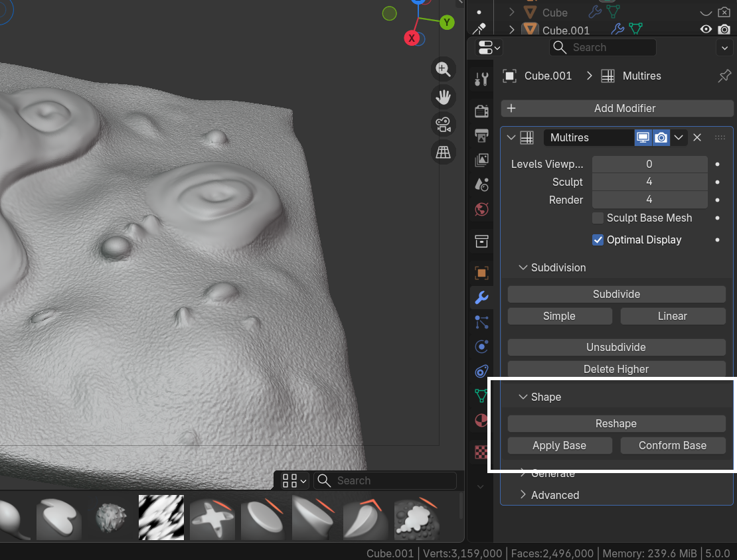This screenshot has height=560, width=737.
Task: Select the Modifier Properties wrench tab
Action: click(481, 298)
